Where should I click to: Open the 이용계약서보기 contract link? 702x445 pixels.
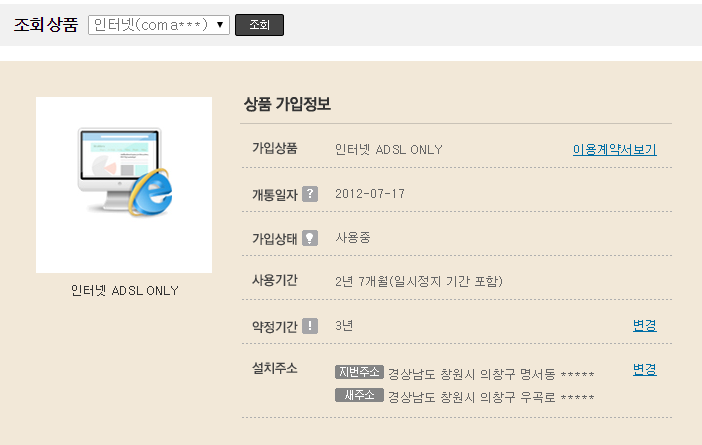pyautogui.click(x=614, y=150)
